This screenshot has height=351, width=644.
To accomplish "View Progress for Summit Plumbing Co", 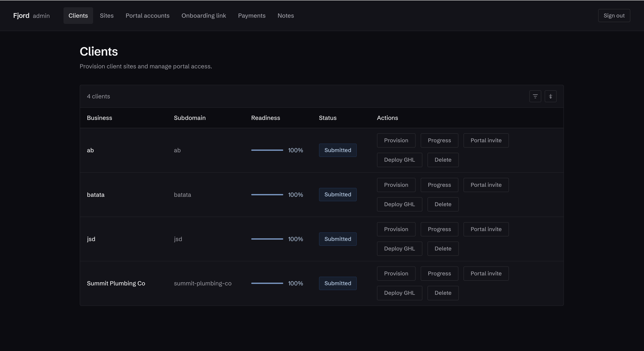I will pos(439,273).
